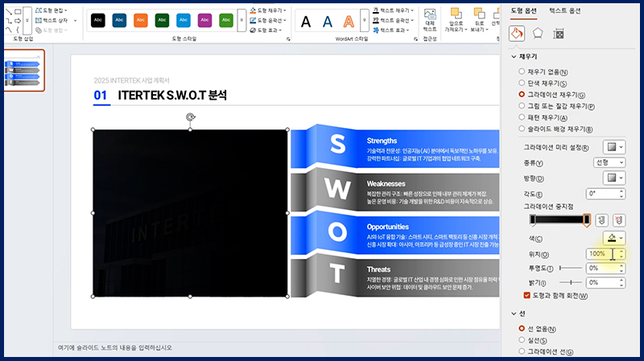This screenshot has height=361, width=644.
Task: Open Shape Outline (도형 윤곽선) dropdown
Action: [268, 20]
